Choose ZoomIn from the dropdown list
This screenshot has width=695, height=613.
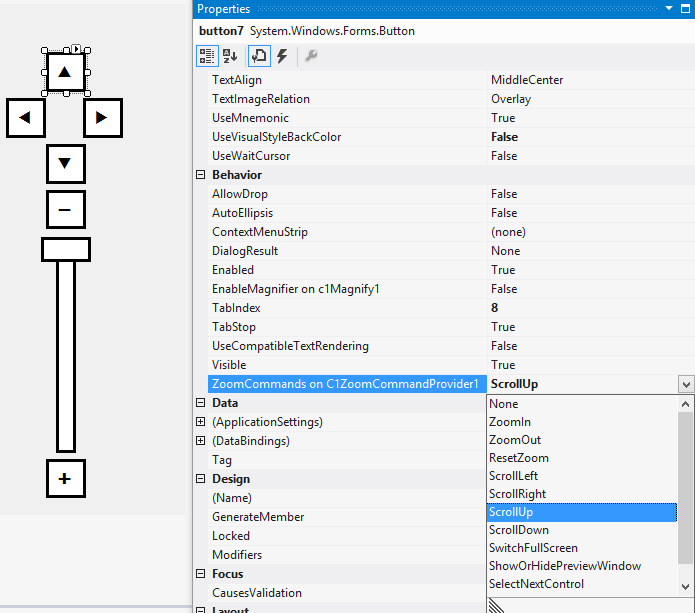(x=510, y=422)
